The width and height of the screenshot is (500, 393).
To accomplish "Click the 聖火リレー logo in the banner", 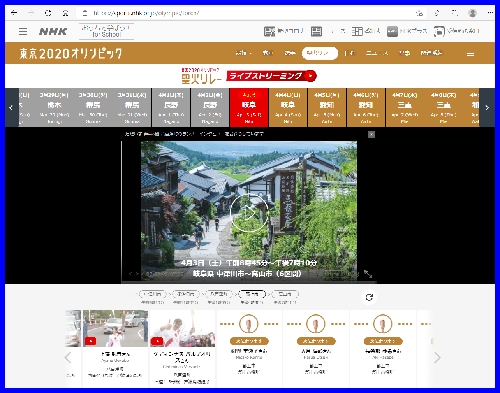I will [201, 76].
